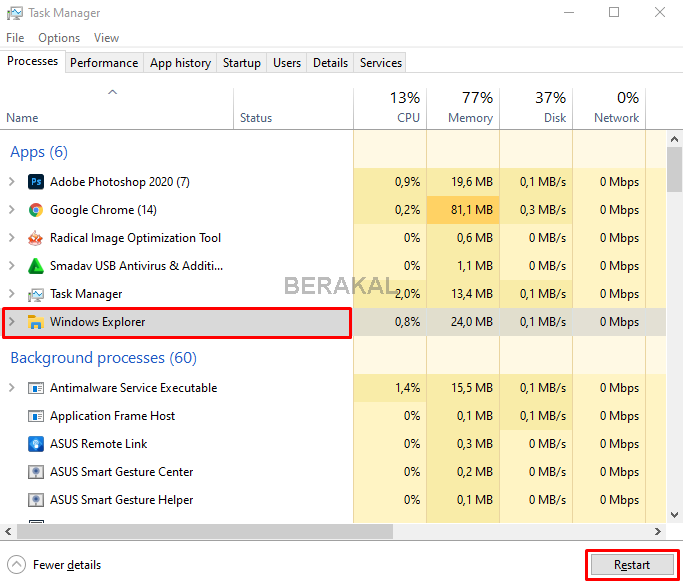Image resolution: width=683 pixels, height=588 pixels.
Task: Click the Google Chrome icon
Action: click(x=36, y=210)
